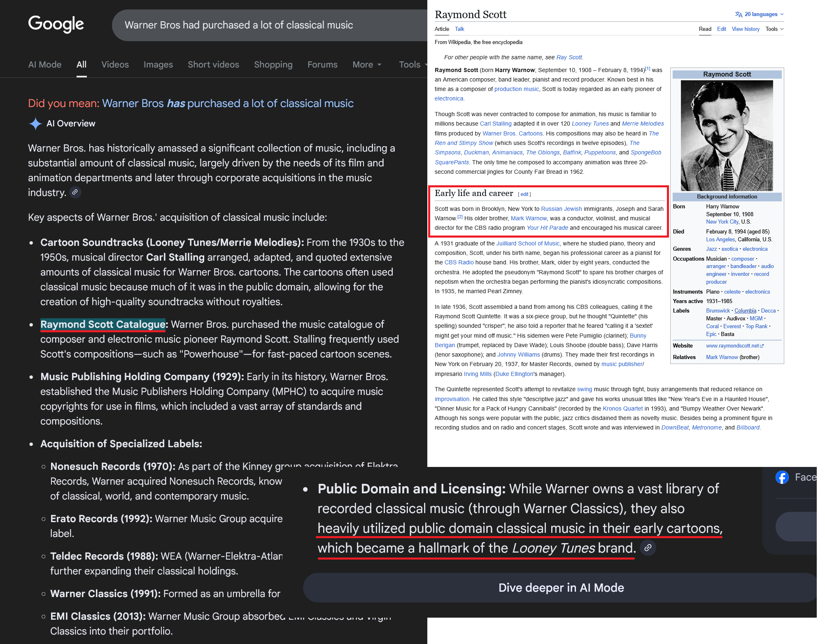The width and height of the screenshot is (825, 644).
Task: Click the Raymond Scott portrait photo
Action: (x=727, y=135)
